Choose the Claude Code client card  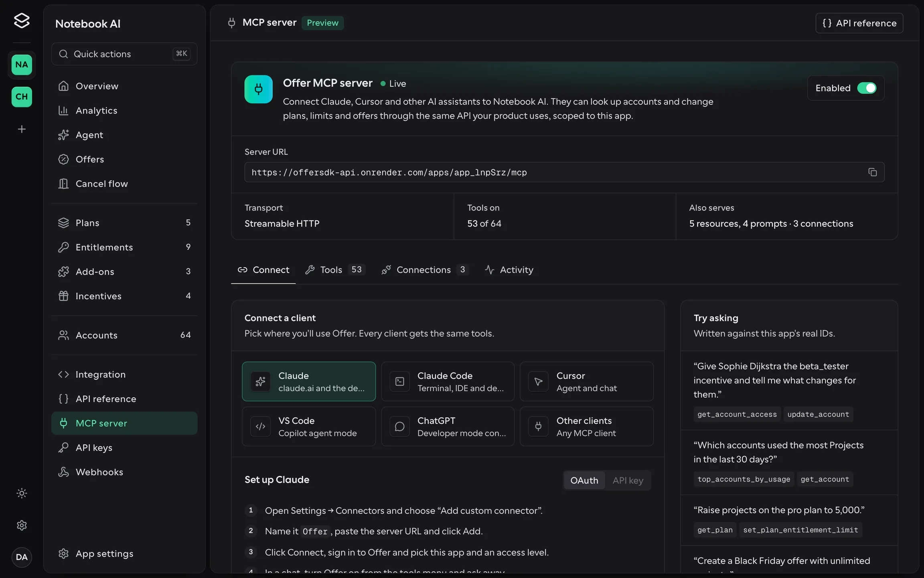click(x=448, y=381)
